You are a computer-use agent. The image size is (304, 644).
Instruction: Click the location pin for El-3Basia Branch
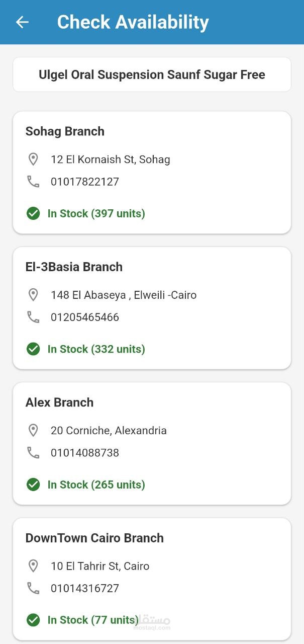click(33, 295)
